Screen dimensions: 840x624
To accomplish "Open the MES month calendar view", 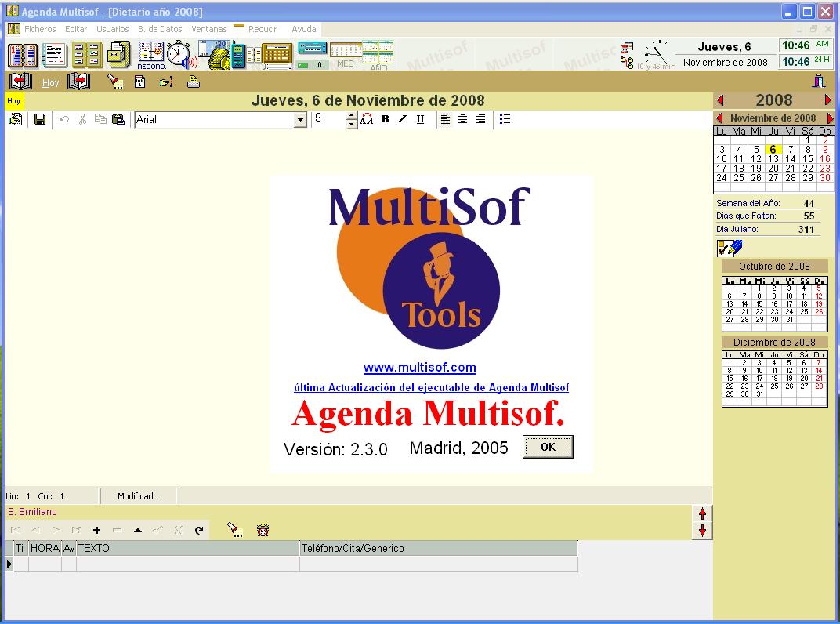I will click(x=346, y=56).
